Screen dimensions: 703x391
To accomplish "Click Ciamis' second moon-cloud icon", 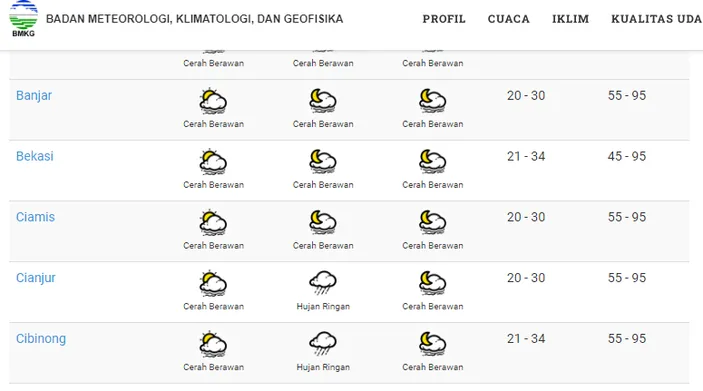I will [323, 222].
